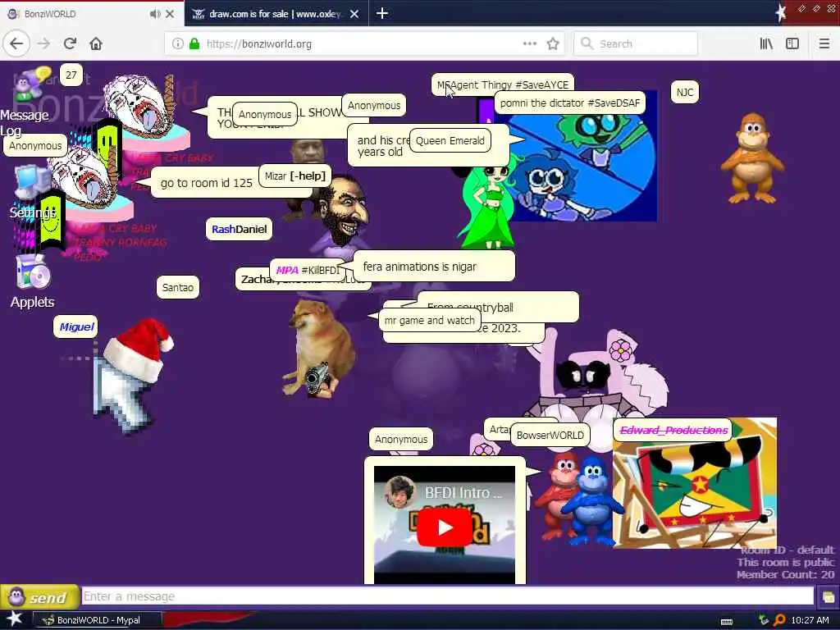Click the Edward_Productions name tag
The height and width of the screenshot is (630, 840).
pos(673,430)
